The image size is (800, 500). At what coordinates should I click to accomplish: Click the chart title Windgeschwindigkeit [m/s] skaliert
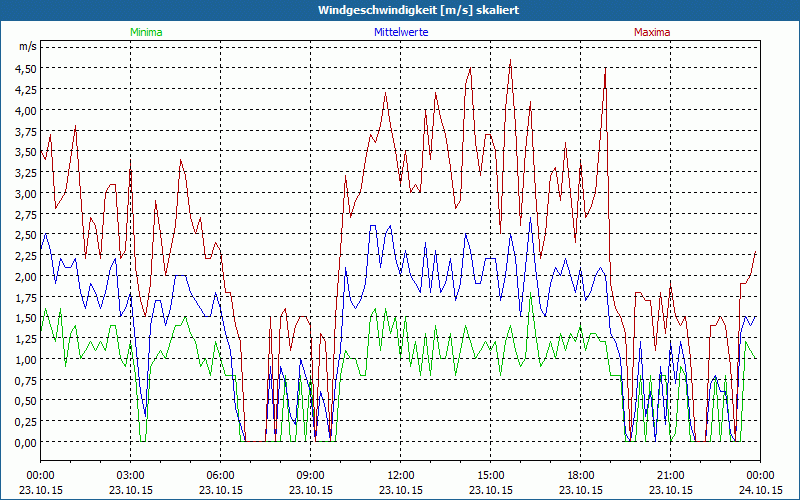pos(418,10)
